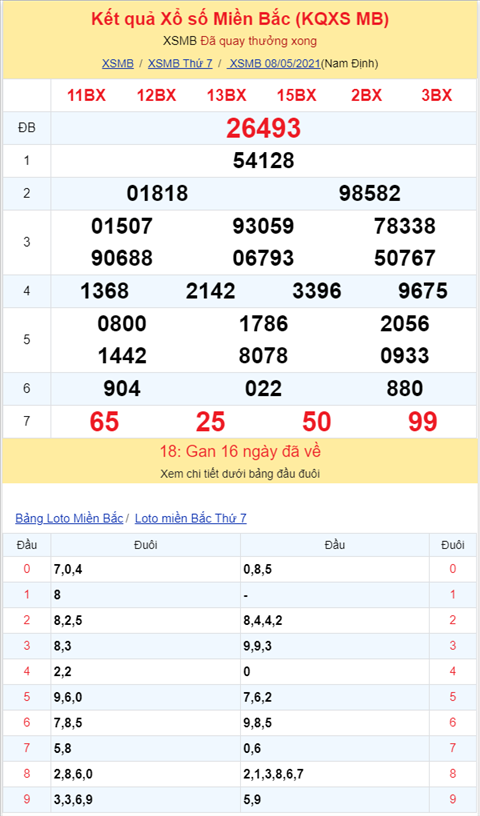Screen dimensions: 480x816
Task: Click third prize number 90688
Action: point(122,258)
